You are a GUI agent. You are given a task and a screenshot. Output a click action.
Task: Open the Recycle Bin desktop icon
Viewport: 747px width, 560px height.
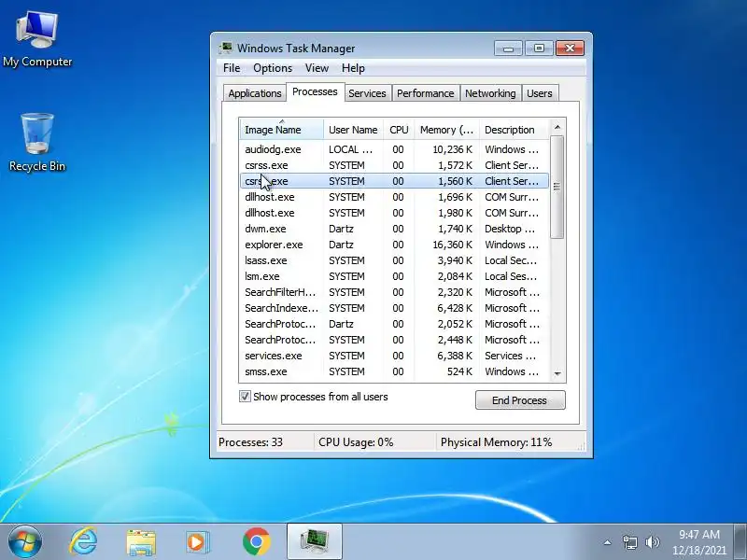point(37,142)
